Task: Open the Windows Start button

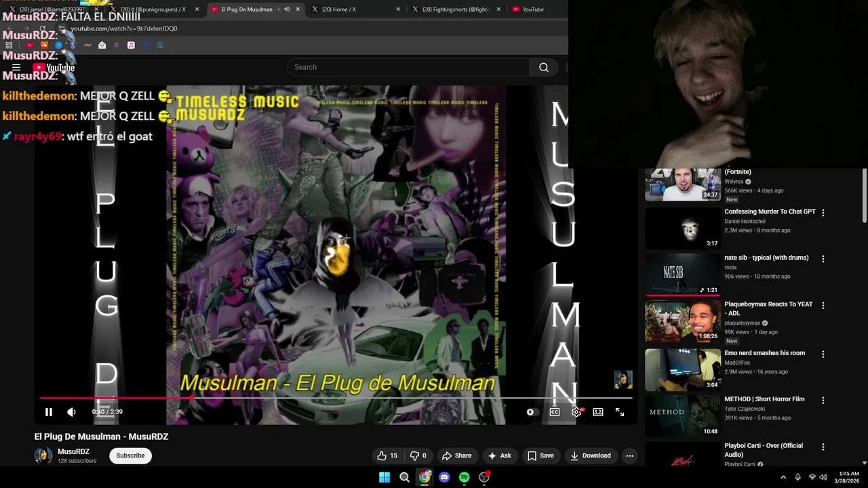Action: 384,477
